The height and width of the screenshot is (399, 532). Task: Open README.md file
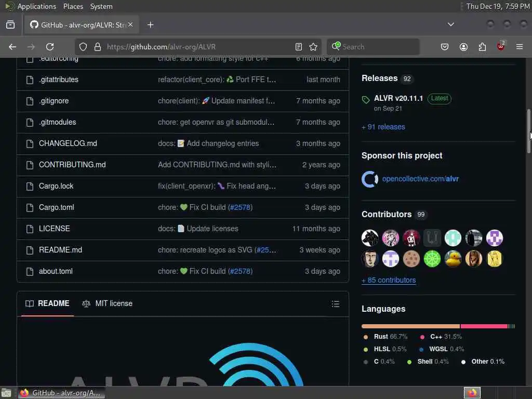tap(60, 250)
